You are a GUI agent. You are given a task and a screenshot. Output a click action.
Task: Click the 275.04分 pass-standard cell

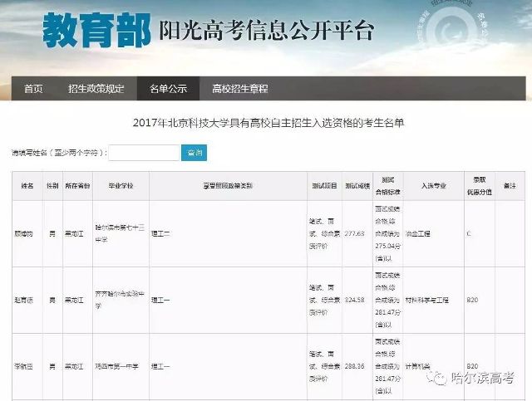click(x=388, y=233)
